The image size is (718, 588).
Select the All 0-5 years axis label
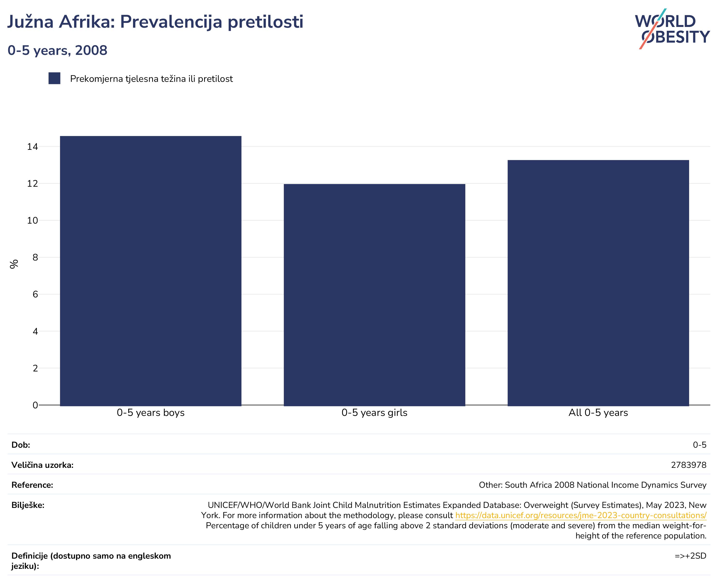tap(598, 412)
